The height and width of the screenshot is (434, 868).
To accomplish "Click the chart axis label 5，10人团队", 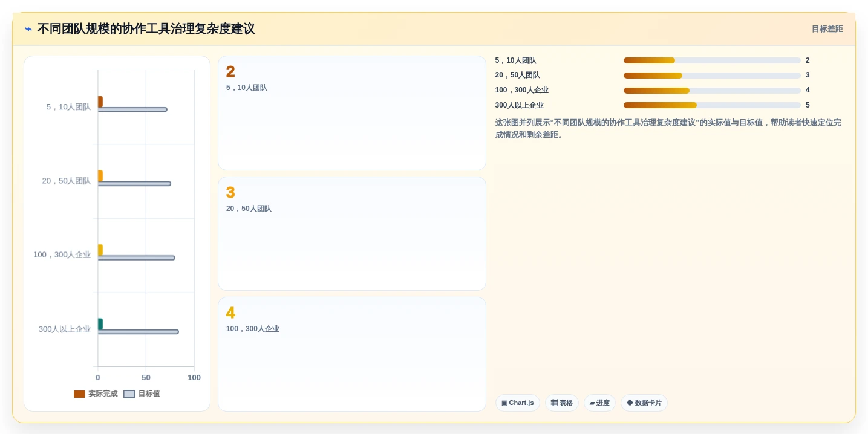I will [x=68, y=107].
